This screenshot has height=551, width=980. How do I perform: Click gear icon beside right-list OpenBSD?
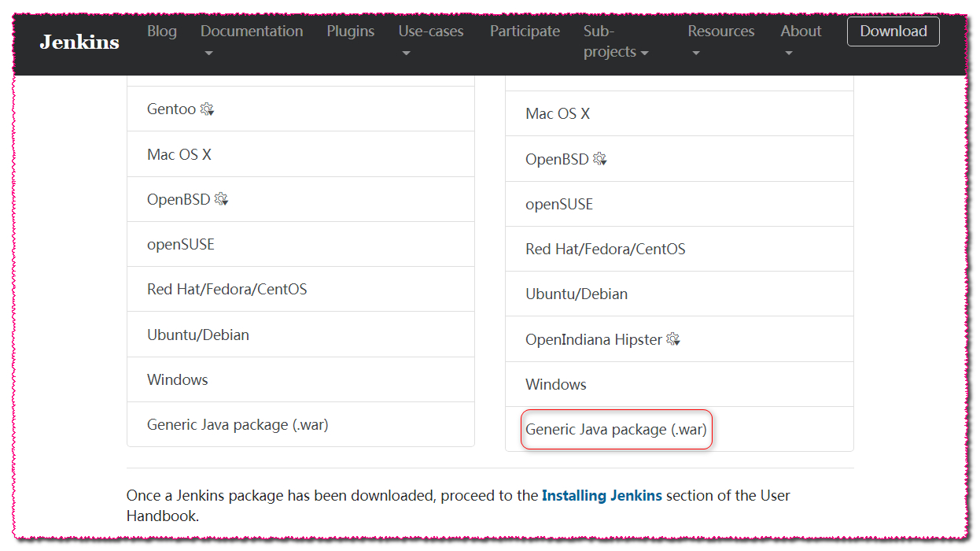pyautogui.click(x=600, y=159)
